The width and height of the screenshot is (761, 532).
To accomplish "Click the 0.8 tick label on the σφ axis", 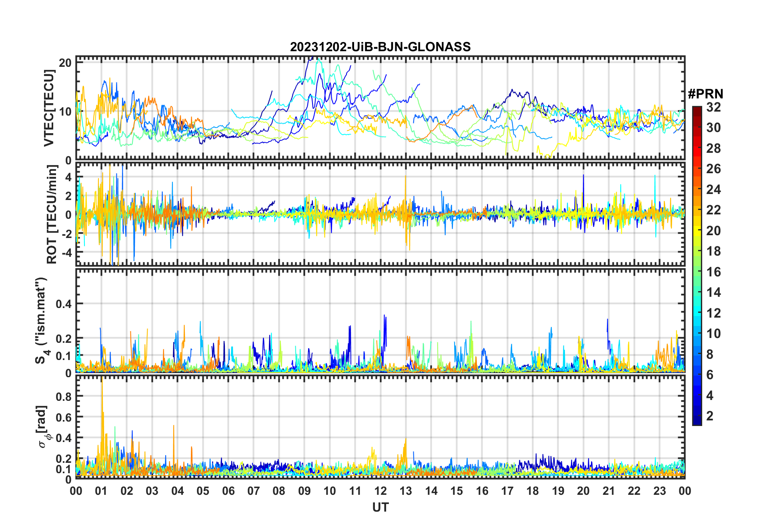I will (64, 396).
